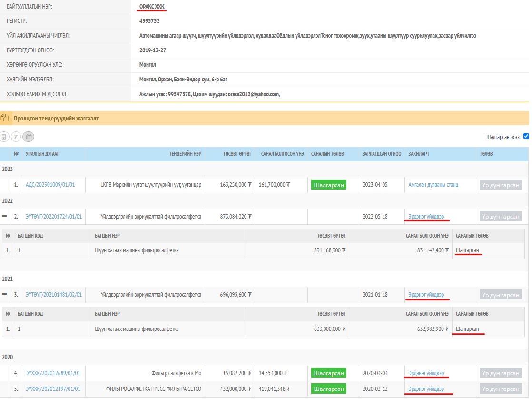
Task: Open tender ЭҮТӨҮГ/202101481/02/01 link
Action: click(54, 295)
